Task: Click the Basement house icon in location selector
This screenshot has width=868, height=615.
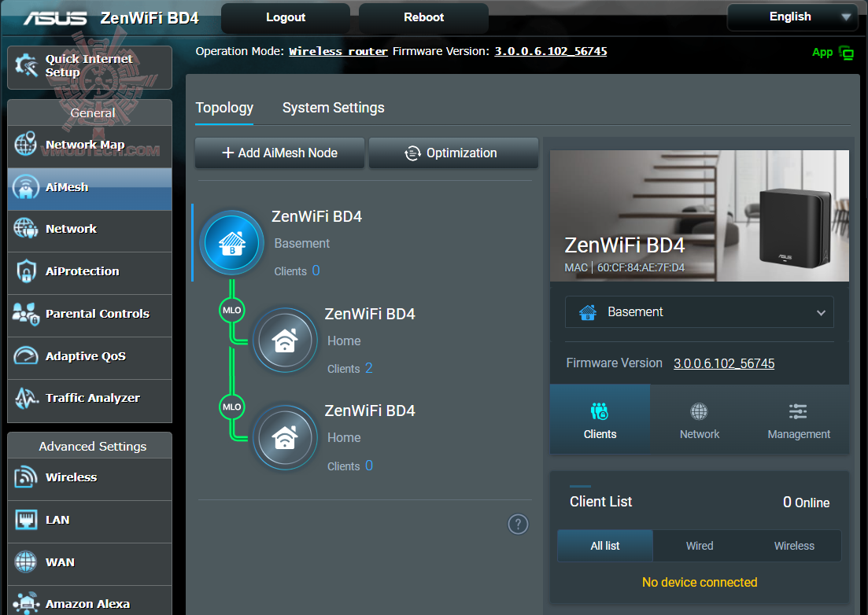Action: point(587,312)
